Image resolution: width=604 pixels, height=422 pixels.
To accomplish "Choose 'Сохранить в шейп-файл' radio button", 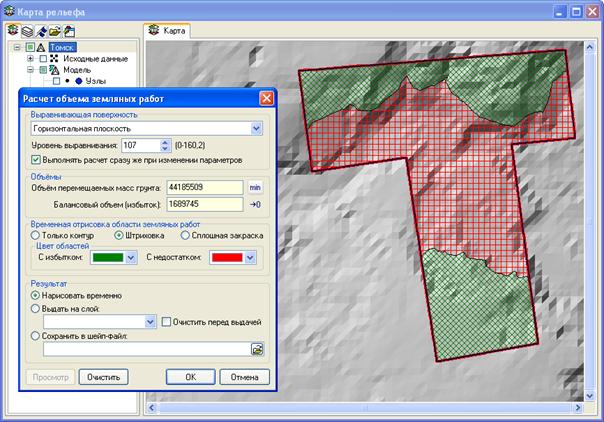I will click(x=36, y=336).
